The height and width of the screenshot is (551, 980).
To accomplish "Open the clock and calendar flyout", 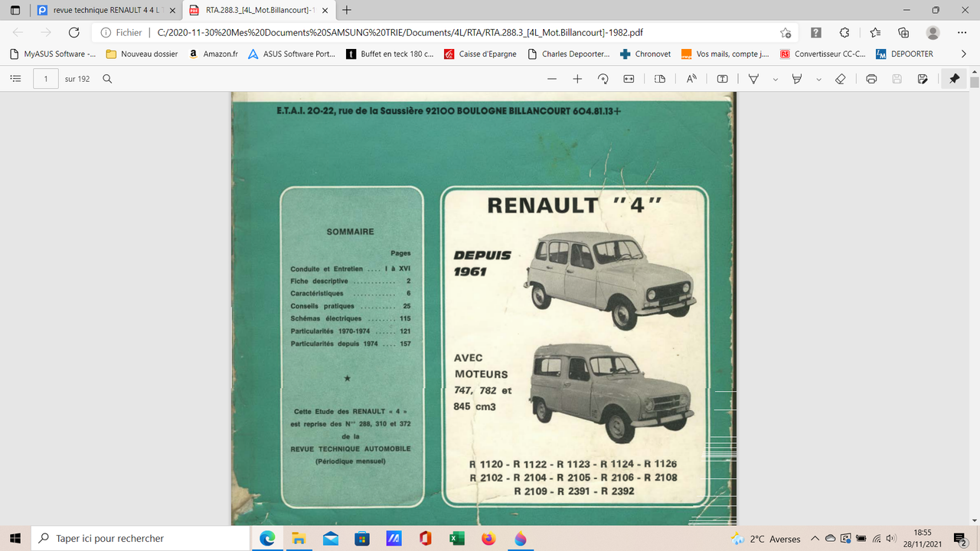I will click(923, 539).
